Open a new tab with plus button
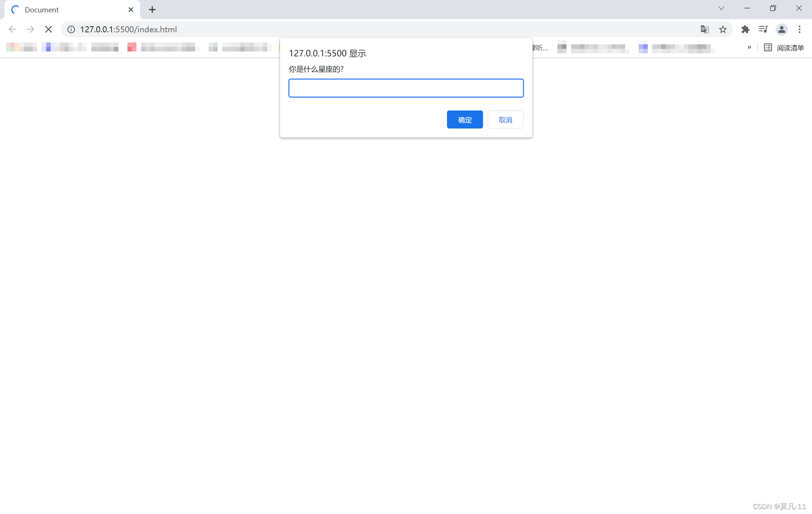Screen dimensions: 812x514 click(152, 10)
